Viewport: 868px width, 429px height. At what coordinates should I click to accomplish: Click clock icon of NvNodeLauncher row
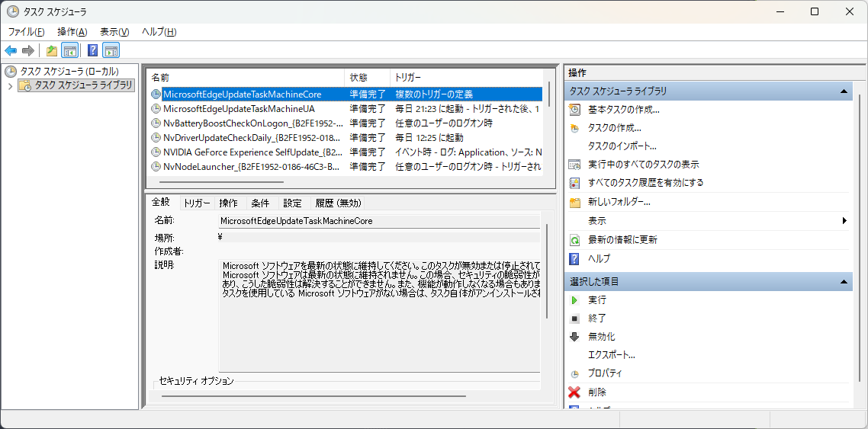pos(156,166)
